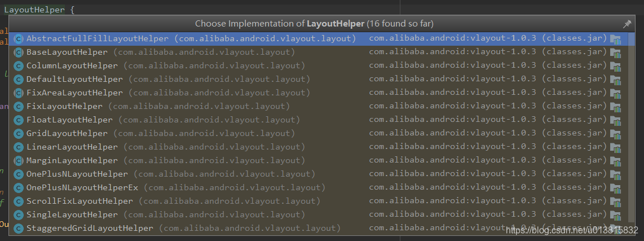Click library icon on MarginLayoutHelper row

tap(615, 161)
